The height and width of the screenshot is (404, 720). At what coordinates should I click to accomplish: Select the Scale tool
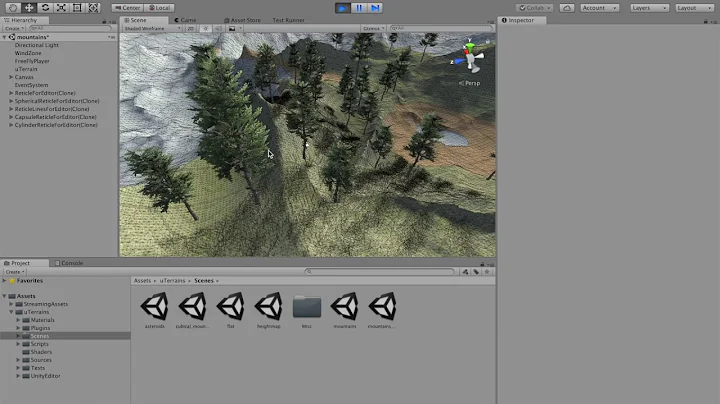(61, 8)
